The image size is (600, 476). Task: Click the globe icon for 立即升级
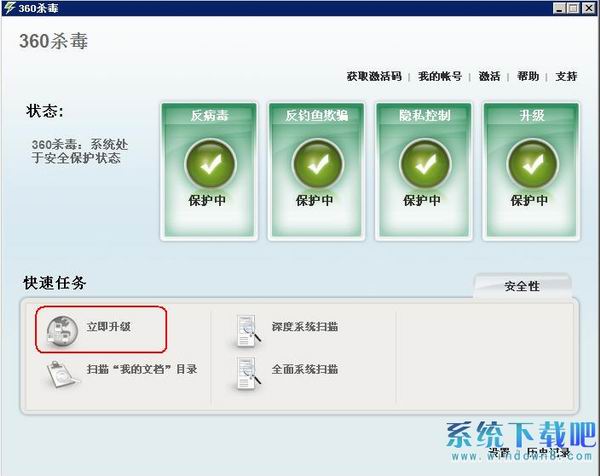[x=62, y=331]
